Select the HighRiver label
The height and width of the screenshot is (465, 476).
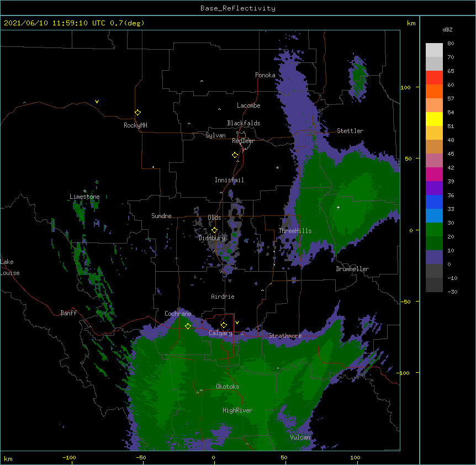[x=237, y=410]
